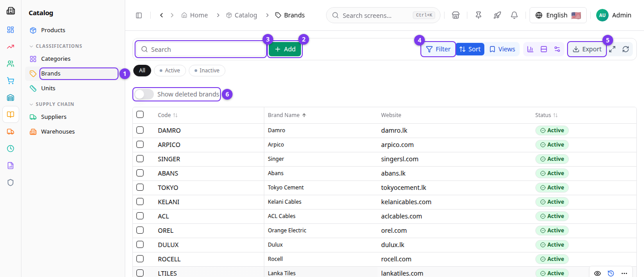
Task: Open the store icon in header
Action: [456, 15]
